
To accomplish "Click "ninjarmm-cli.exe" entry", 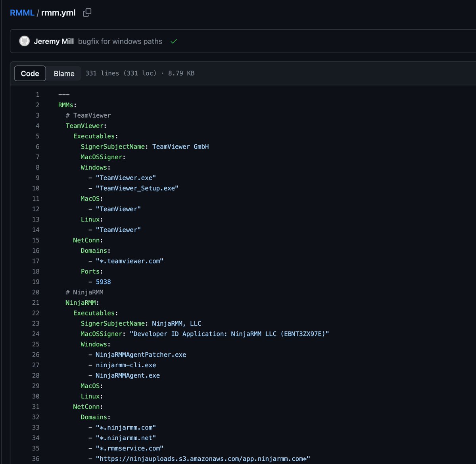I will pyautogui.click(x=126, y=365).
